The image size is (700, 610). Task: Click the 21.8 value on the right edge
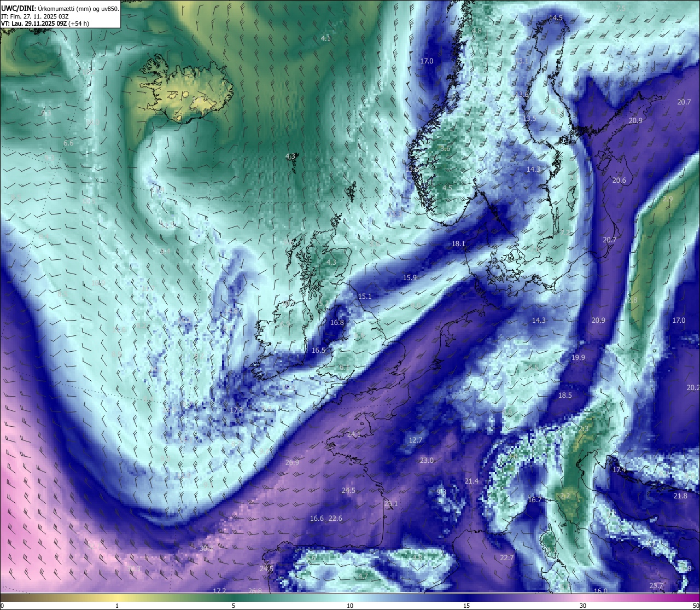click(x=680, y=496)
